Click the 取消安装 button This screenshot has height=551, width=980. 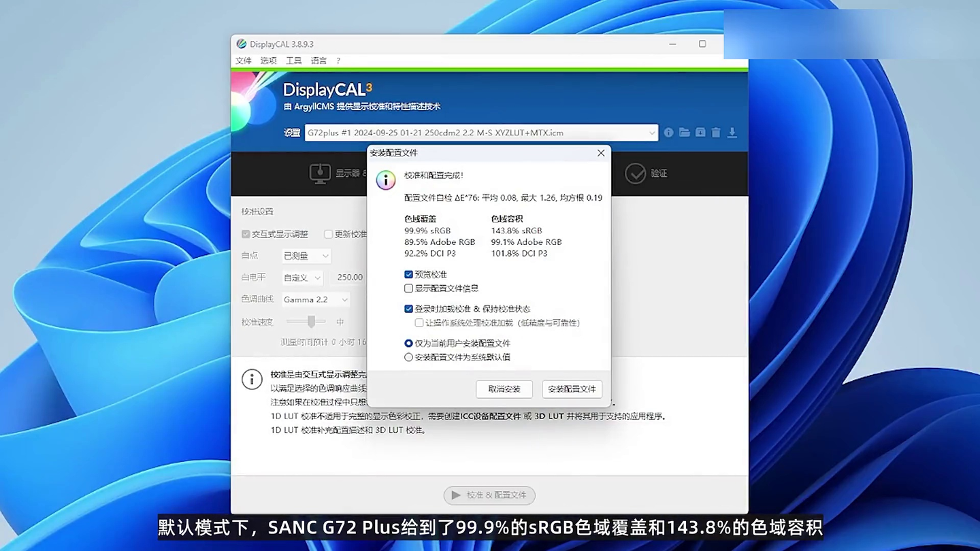504,389
